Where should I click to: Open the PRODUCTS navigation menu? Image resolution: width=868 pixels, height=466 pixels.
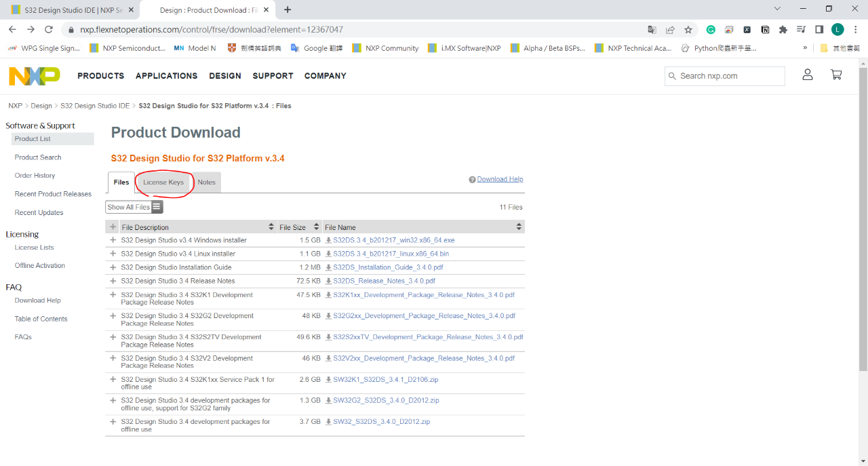coord(101,76)
